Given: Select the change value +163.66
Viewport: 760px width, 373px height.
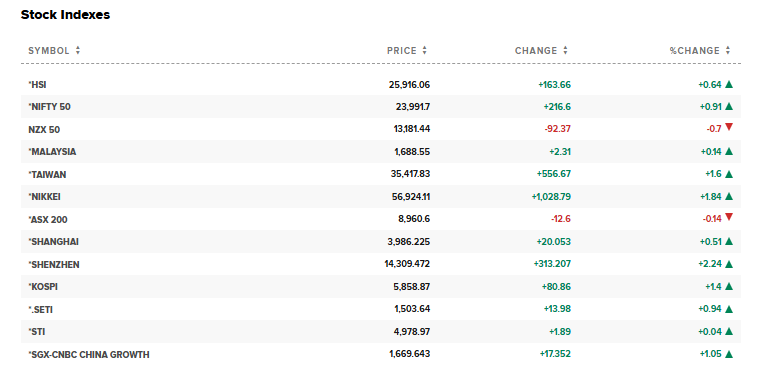Looking at the screenshot, I should coord(554,85).
